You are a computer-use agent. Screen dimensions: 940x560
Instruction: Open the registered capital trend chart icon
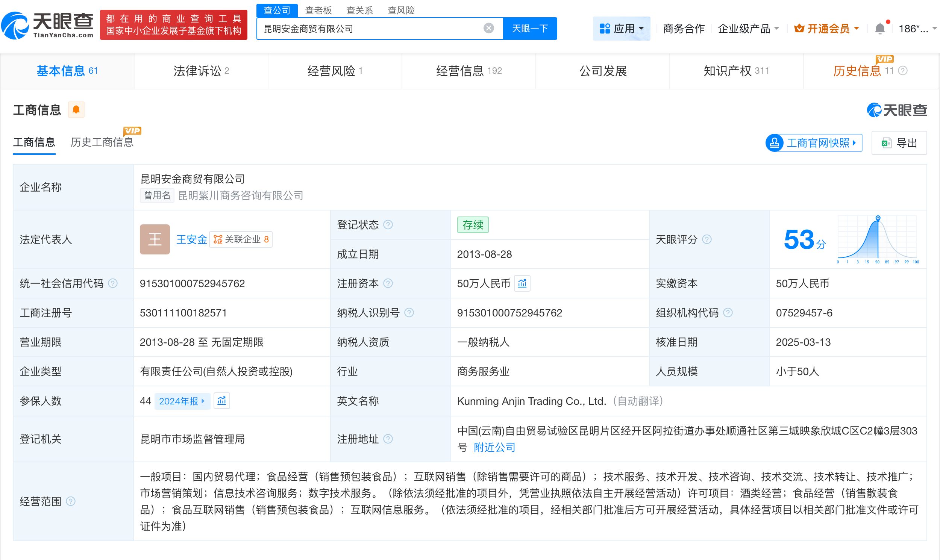point(522,283)
